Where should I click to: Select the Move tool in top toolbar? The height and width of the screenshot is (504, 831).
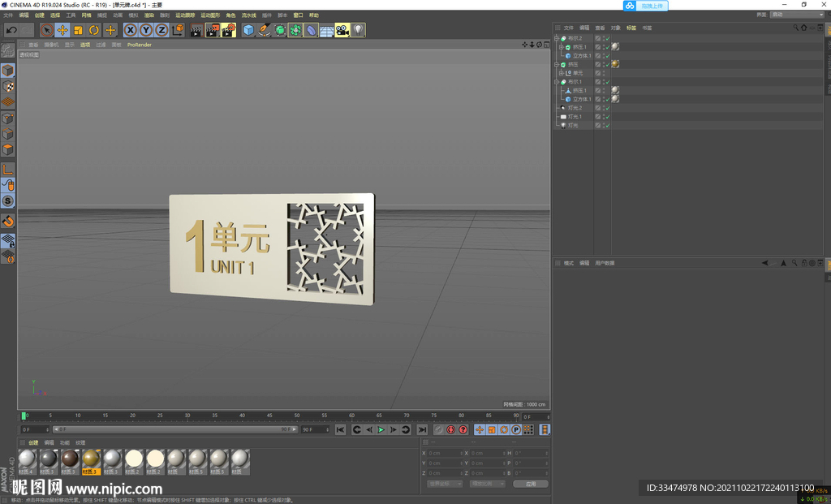point(62,30)
